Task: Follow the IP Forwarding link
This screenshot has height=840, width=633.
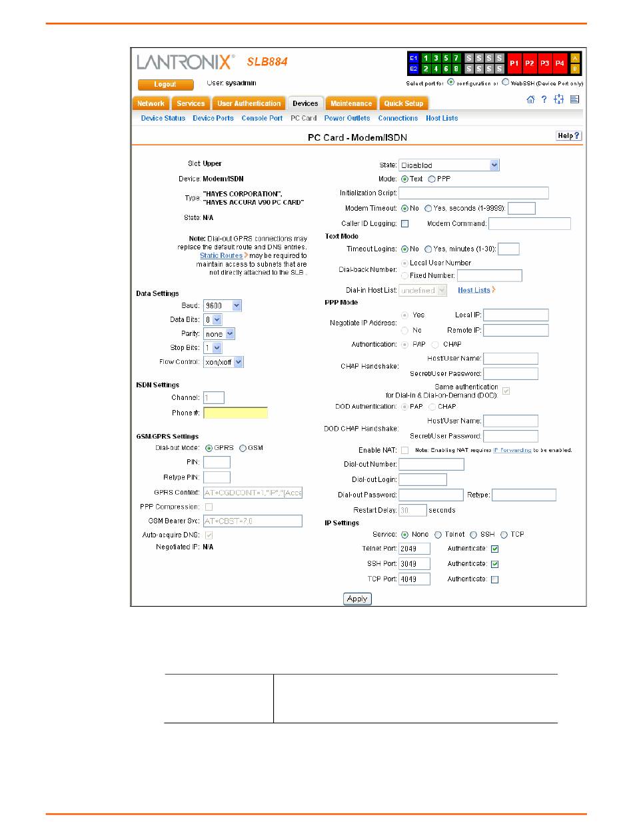Action: coord(512,450)
